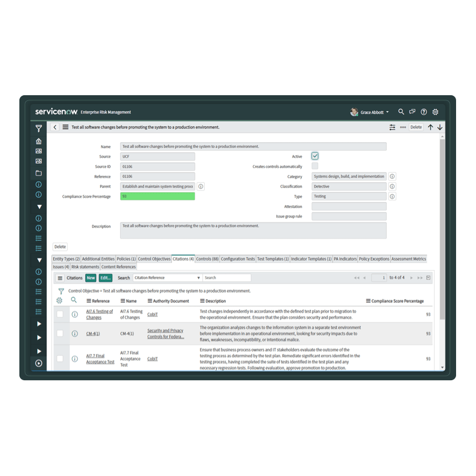Open the settings gear in the header
Screen dimensions: 476x476
(435, 112)
